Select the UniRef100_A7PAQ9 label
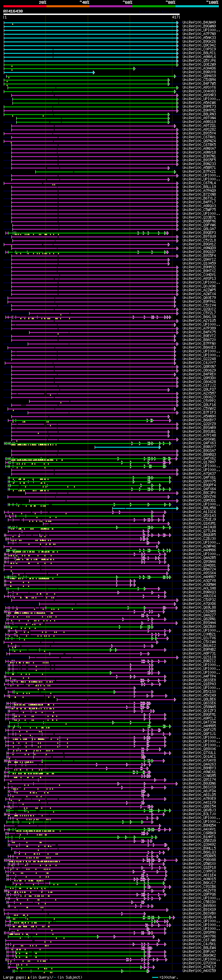Viewport: 222px width, 980px height. (199, 191)
